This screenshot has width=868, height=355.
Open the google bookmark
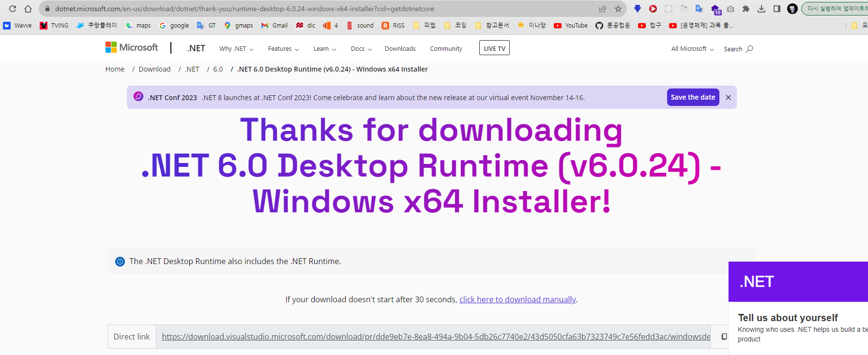[x=174, y=26]
